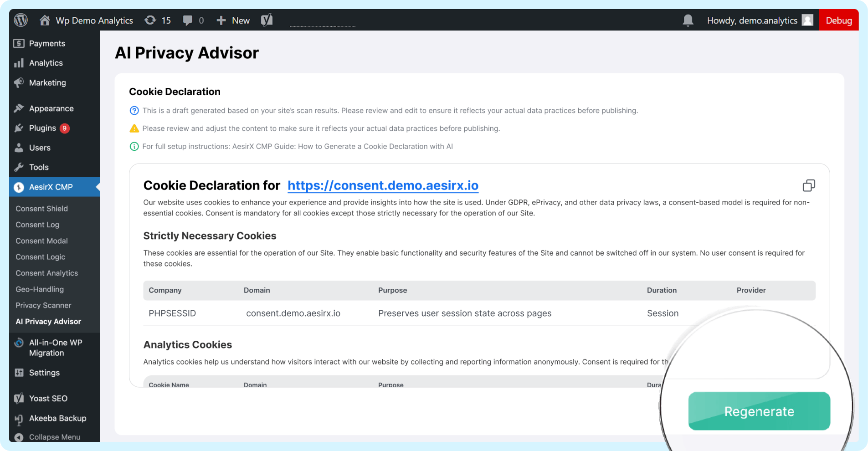Click the Yoast icon in admin bar

pos(267,20)
